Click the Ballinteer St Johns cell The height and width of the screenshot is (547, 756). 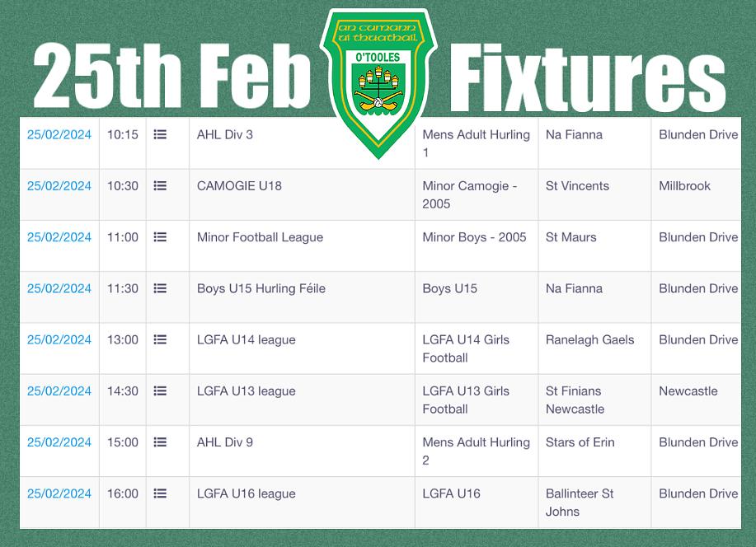click(x=594, y=503)
